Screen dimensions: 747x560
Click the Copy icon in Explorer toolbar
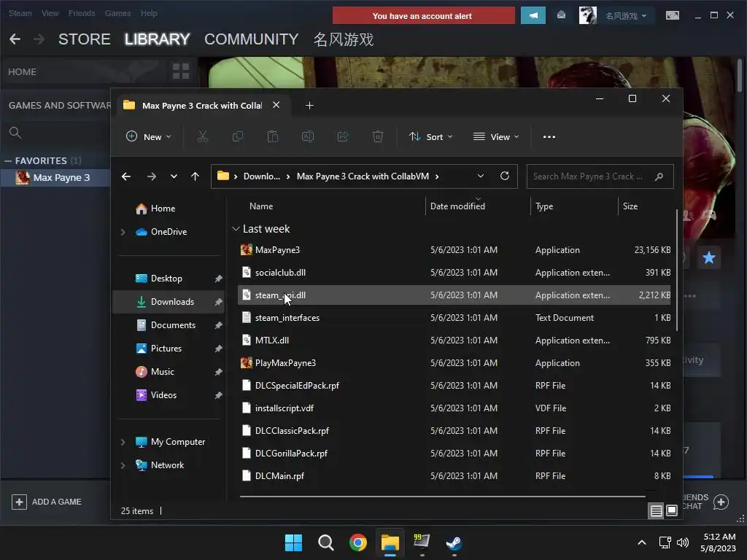pyautogui.click(x=237, y=136)
